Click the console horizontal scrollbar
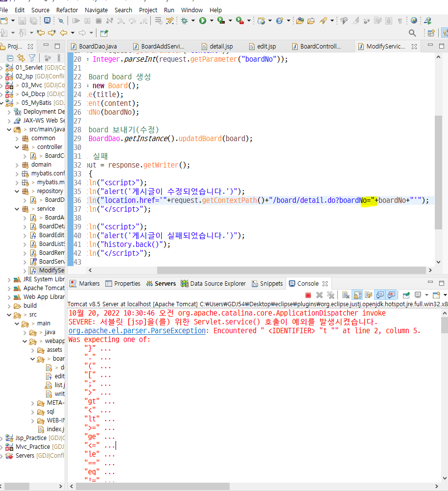 [x=153, y=486]
